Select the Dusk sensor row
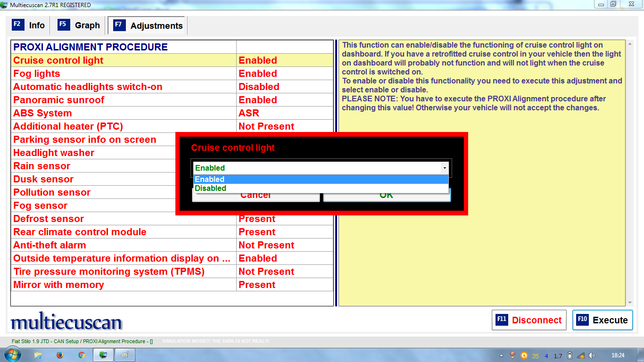Image resolution: width=644 pixels, height=362 pixels. pos(93,179)
